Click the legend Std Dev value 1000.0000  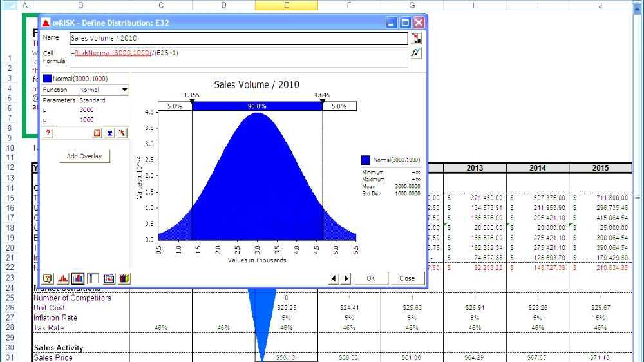408,193
